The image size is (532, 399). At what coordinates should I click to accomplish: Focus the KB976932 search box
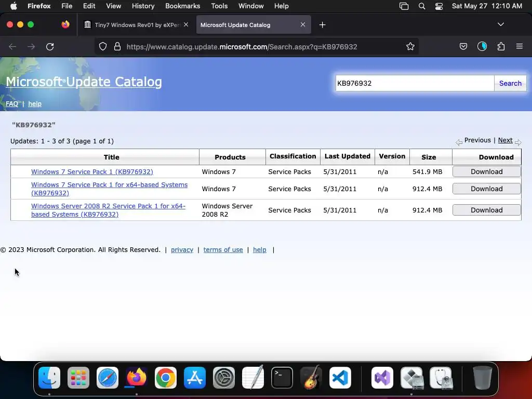415,83
